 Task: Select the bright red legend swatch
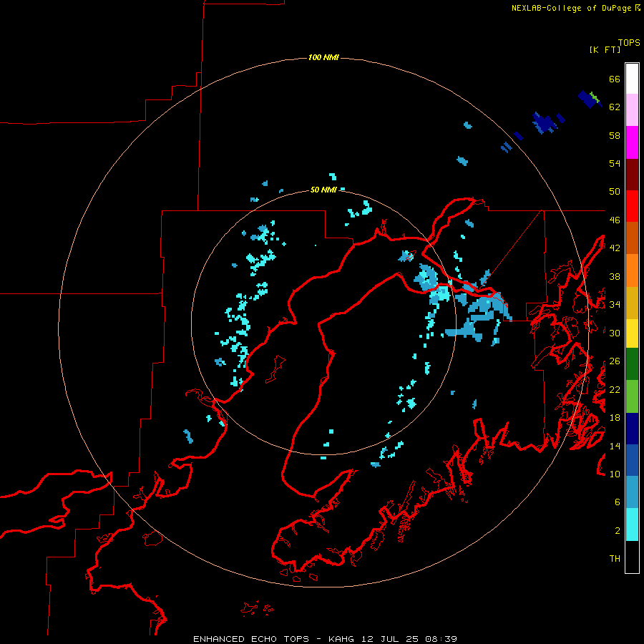click(632, 206)
